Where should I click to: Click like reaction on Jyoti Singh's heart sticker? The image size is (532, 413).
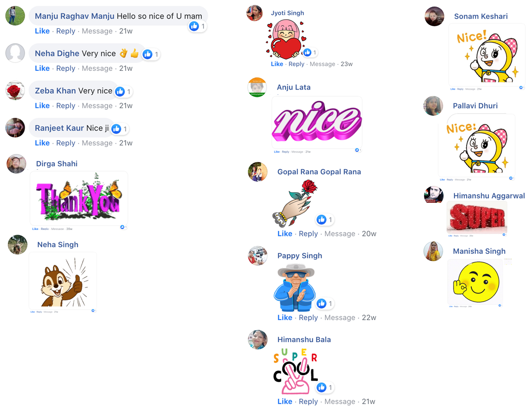(307, 52)
